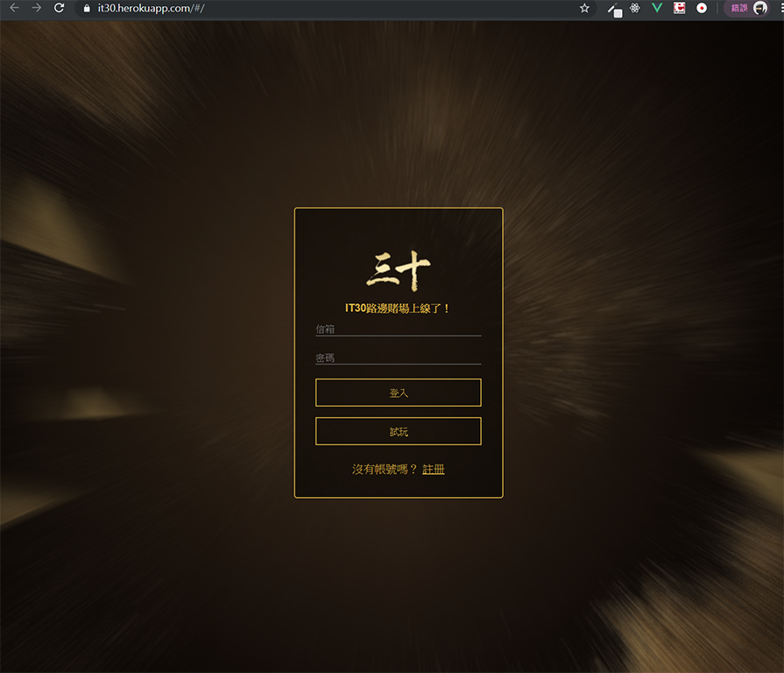
Task: Submit the form with the 登入 button
Action: point(398,393)
